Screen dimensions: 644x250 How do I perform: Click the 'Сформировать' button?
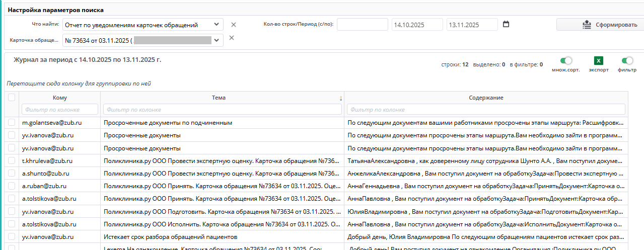coord(600,25)
